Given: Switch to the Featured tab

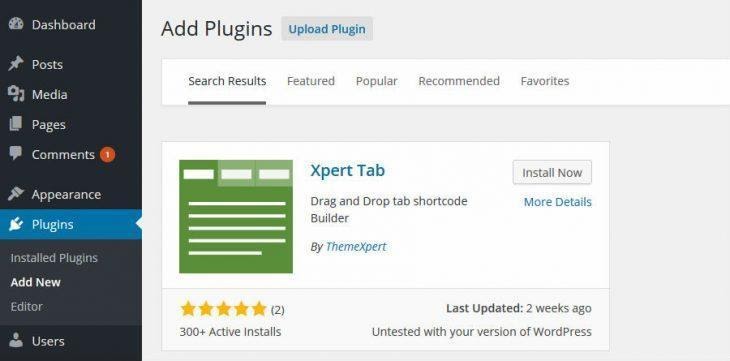Looking at the screenshot, I should tap(311, 81).
